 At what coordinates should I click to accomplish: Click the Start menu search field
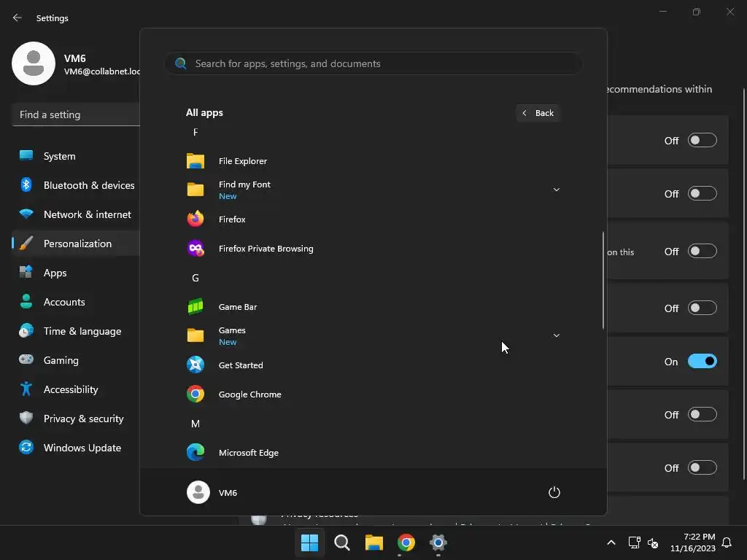373,63
